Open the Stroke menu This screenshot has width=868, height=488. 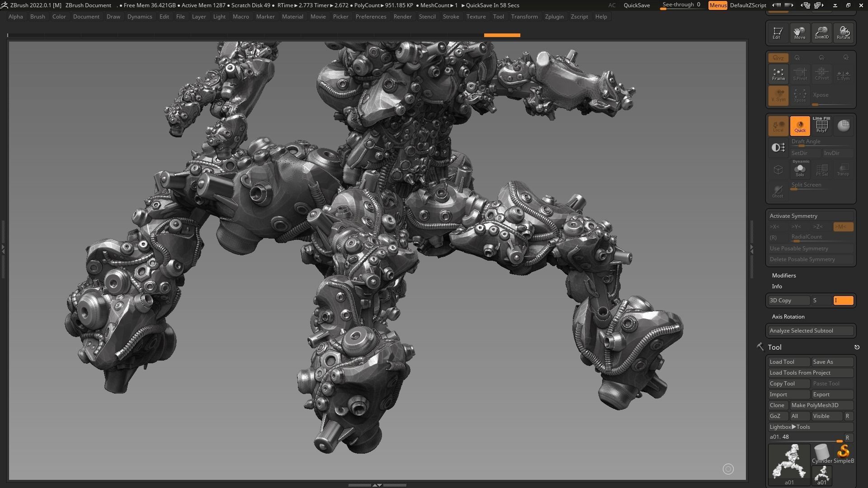click(450, 17)
